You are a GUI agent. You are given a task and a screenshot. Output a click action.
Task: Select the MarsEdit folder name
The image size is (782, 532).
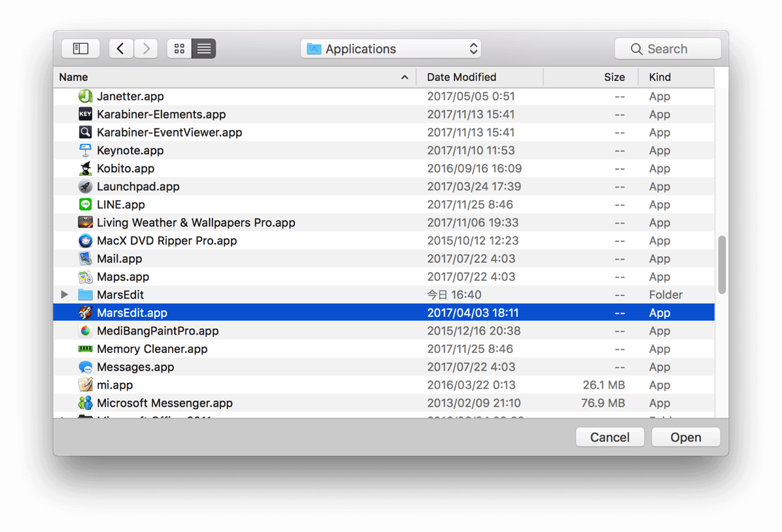click(120, 295)
